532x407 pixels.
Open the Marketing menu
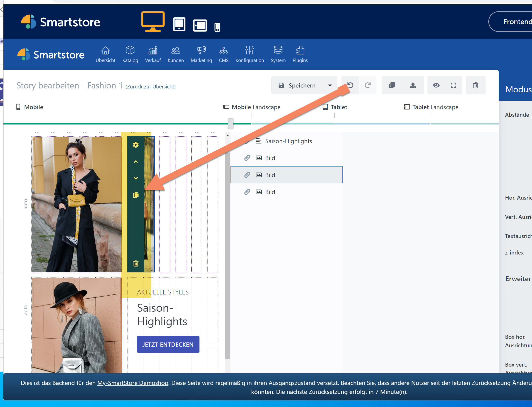201,54
